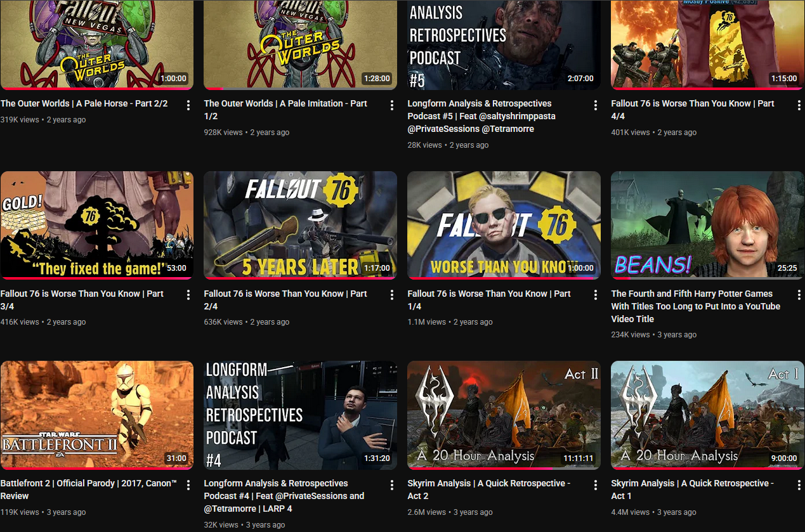The image size is (805, 532).
Task: Open Skyrim Analysis Quick Retrospective Act 1 title
Action: pyautogui.click(x=693, y=490)
